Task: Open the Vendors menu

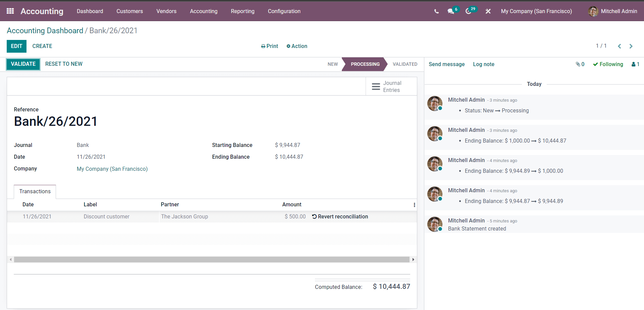Action: [x=166, y=11]
